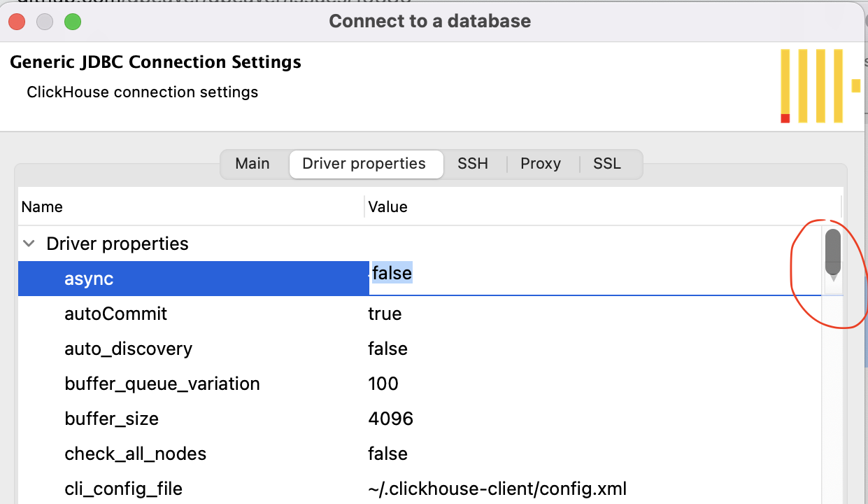The width and height of the screenshot is (868, 504).
Task: Open the SSH tab
Action: click(x=473, y=163)
